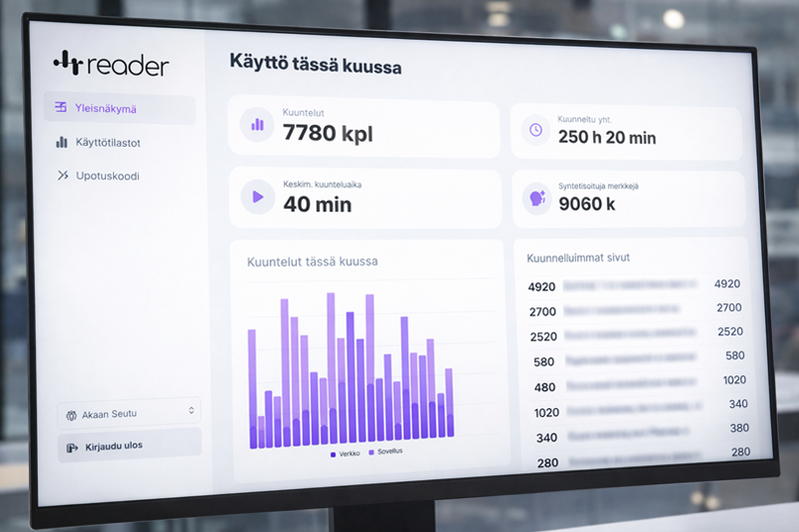799x532 pixels.
Task: Open the Akaan Seutu organization dropdown
Action: pos(128,412)
